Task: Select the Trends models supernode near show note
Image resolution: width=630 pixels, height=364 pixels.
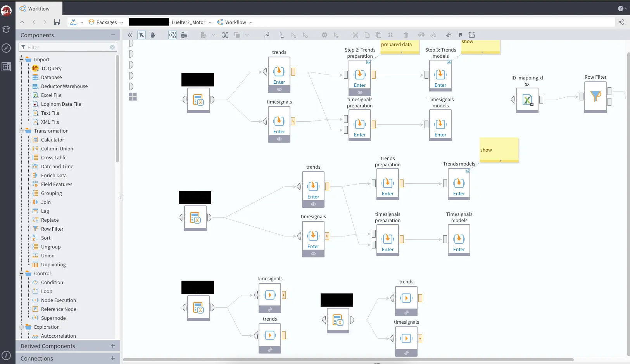Action: pos(459,184)
